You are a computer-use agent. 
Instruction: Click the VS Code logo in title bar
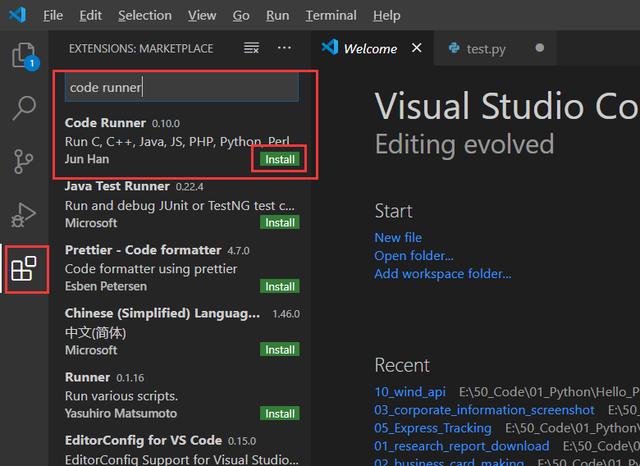(17, 15)
